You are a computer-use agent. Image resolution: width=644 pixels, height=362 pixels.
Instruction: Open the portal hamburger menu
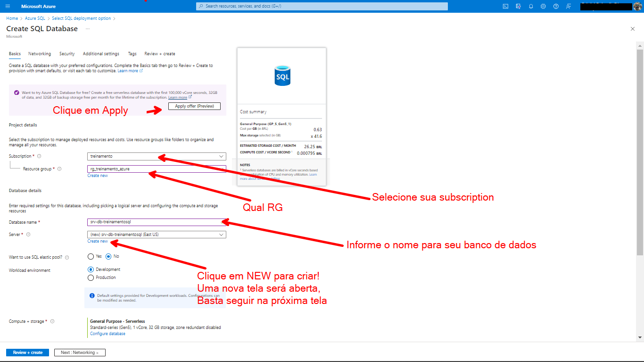point(7,6)
